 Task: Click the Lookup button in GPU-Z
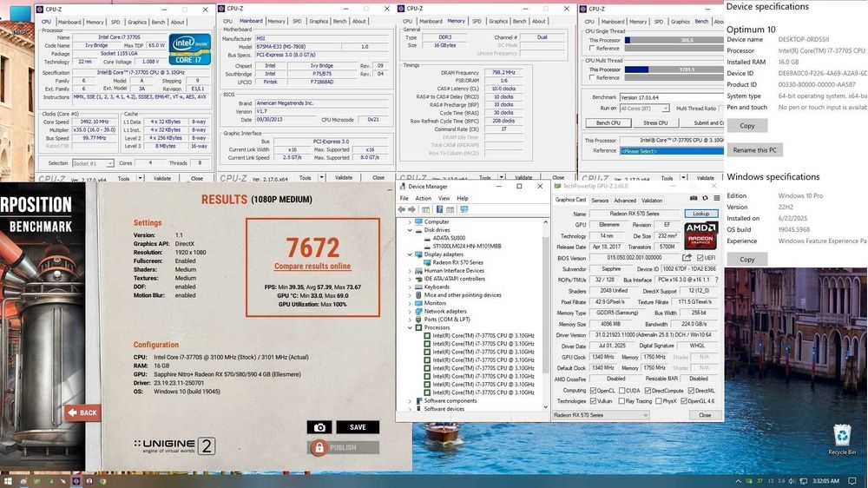(700, 214)
